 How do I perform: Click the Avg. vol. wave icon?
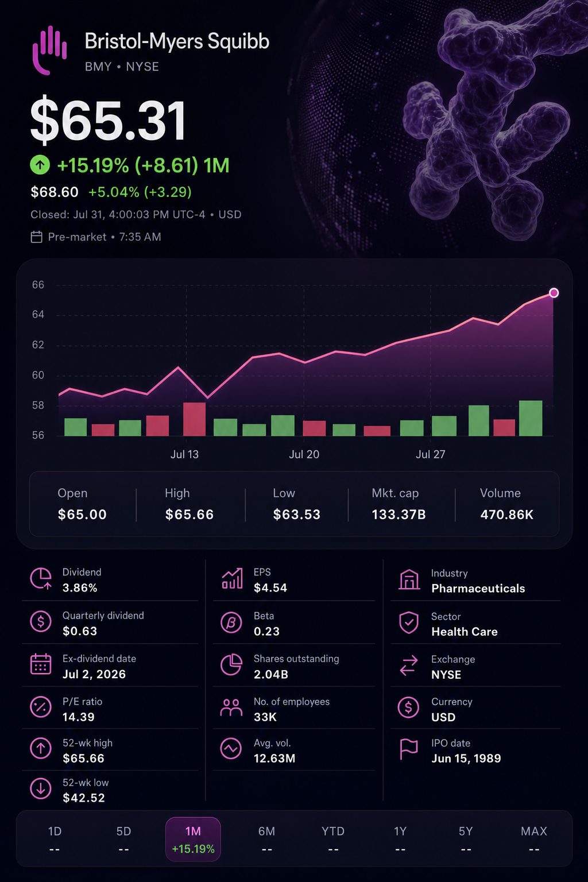[x=231, y=748]
